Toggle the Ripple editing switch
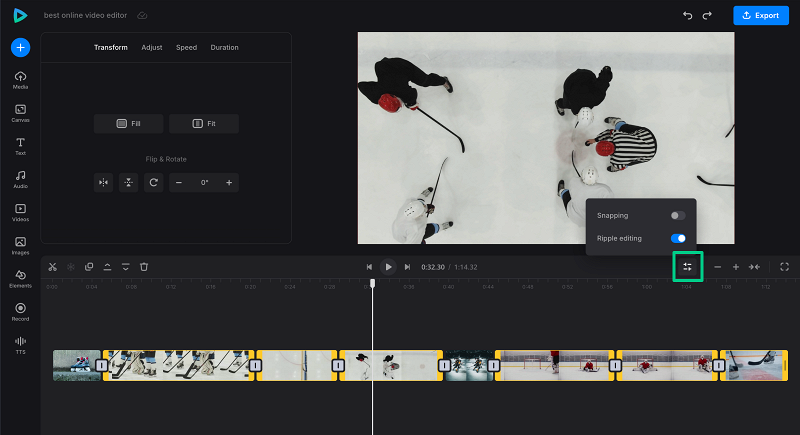 coord(678,238)
